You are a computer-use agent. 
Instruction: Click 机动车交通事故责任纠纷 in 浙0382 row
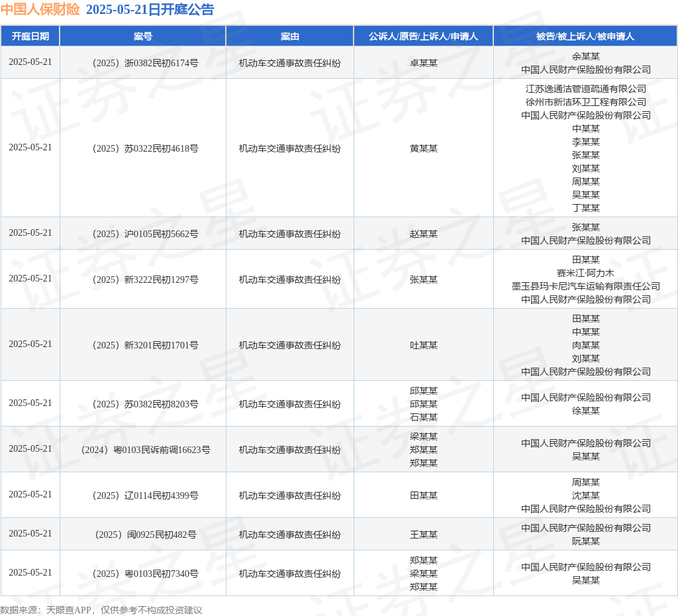[290, 63]
